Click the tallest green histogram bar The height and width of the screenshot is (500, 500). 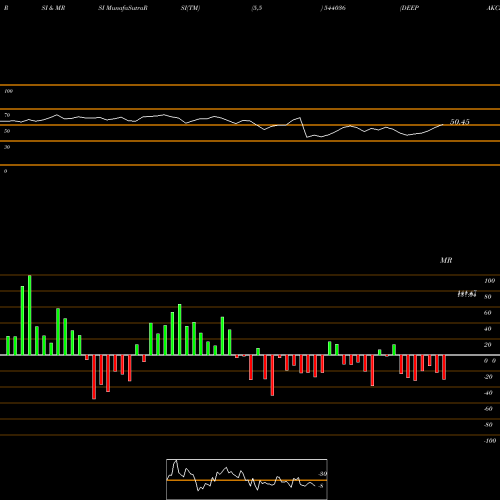tap(30, 315)
